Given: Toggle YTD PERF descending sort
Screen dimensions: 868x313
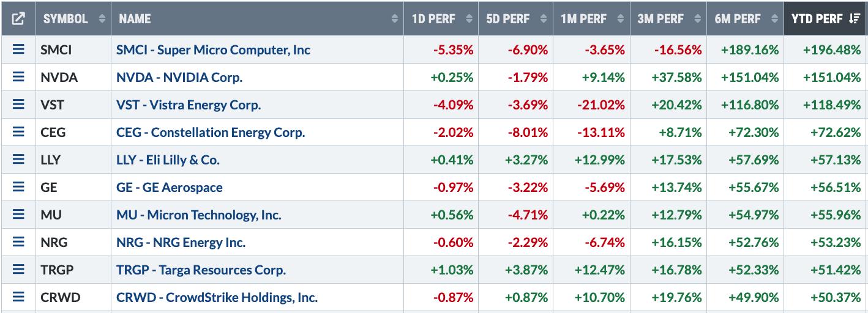Looking at the screenshot, I should (825, 19).
